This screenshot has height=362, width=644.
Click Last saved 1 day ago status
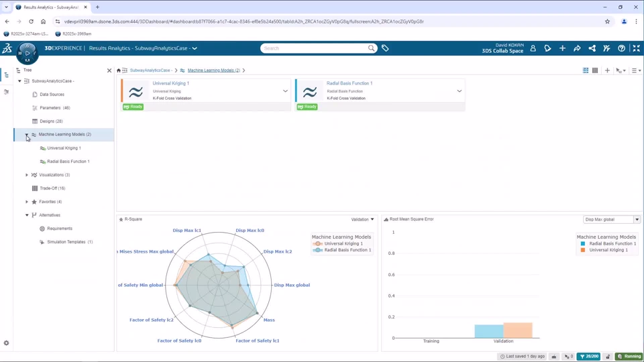tap(523, 356)
